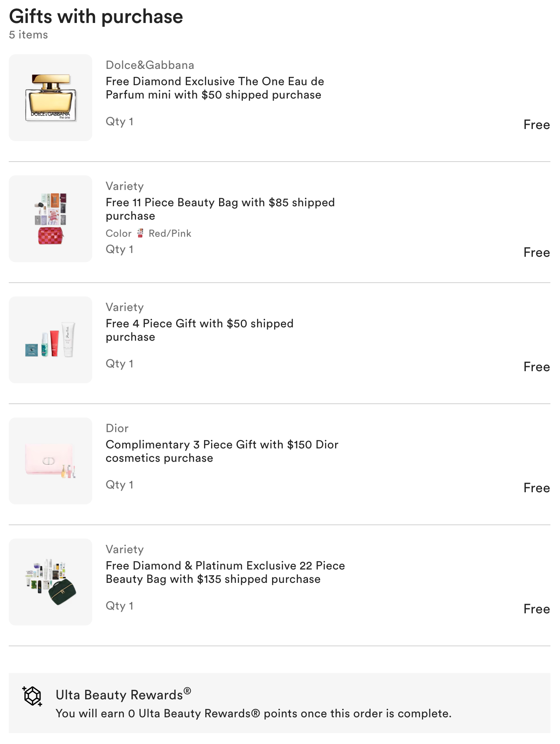Viewport: 560px width, 744px height.
Task: Open Free Diamond Exclusive The One Eau de Parfum link
Action: pyautogui.click(x=214, y=88)
